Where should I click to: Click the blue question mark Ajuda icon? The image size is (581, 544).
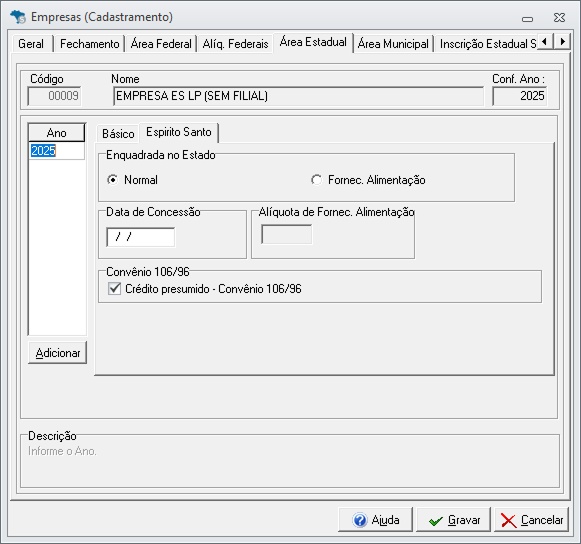pyautogui.click(x=360, y=520)
